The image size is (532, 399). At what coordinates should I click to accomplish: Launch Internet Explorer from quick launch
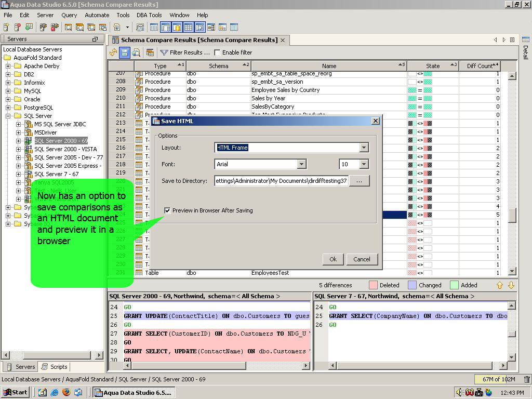(x=54, y=393)
